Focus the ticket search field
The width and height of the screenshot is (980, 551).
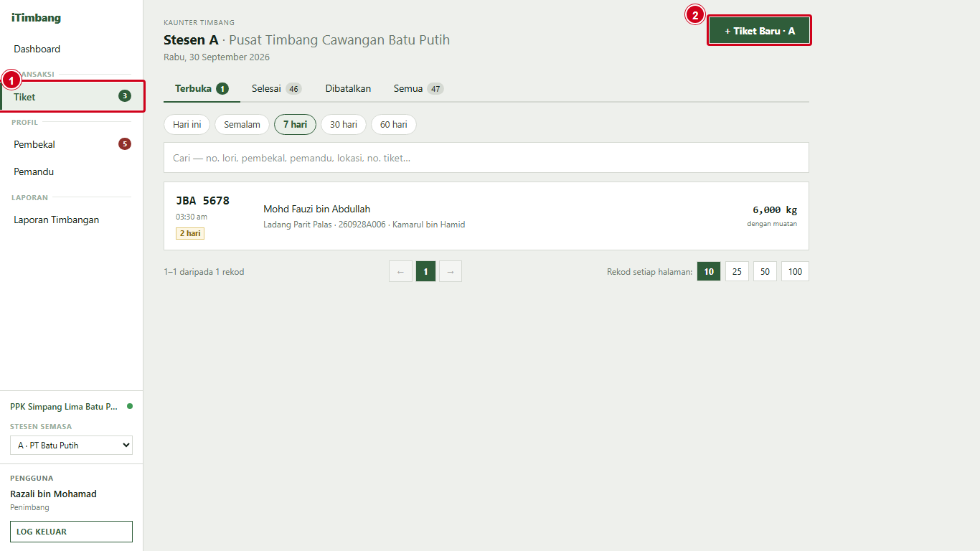coord(486,158)
